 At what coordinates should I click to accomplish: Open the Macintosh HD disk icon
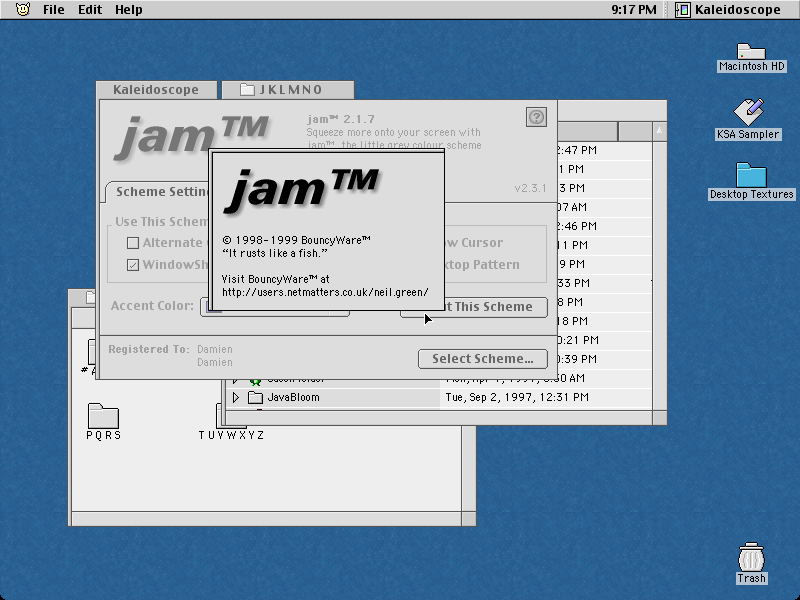point(751,52)
